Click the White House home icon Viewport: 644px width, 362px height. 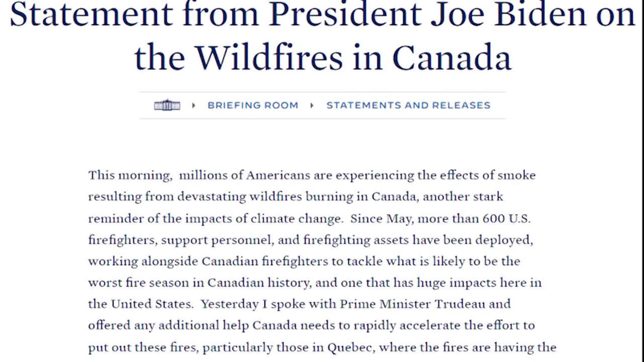coord(167,105)
